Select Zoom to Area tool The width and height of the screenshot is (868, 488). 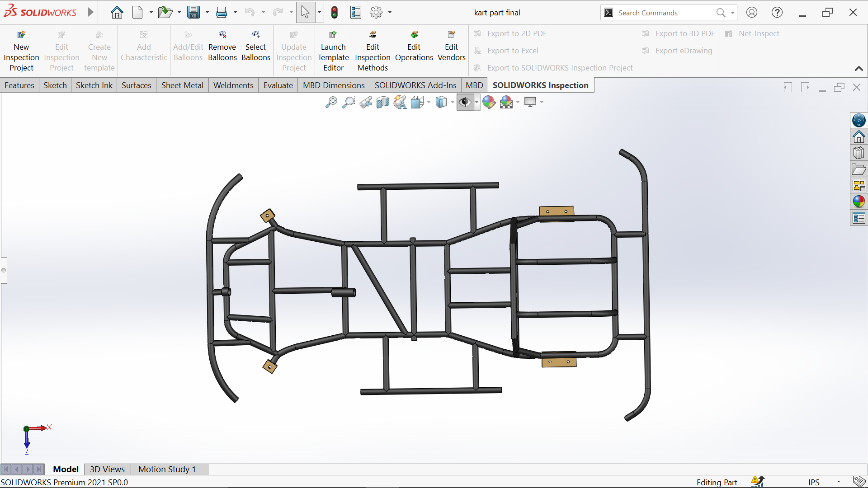348,103
